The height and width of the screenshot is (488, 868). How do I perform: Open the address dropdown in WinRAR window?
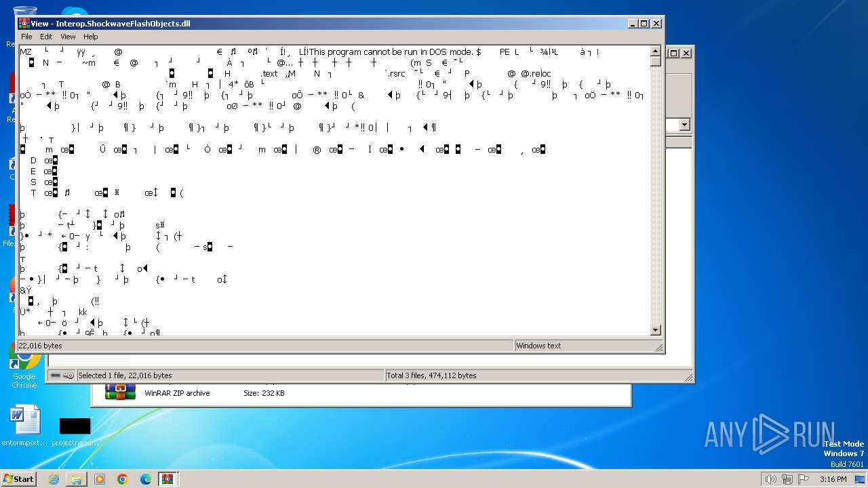coord(684,125)
